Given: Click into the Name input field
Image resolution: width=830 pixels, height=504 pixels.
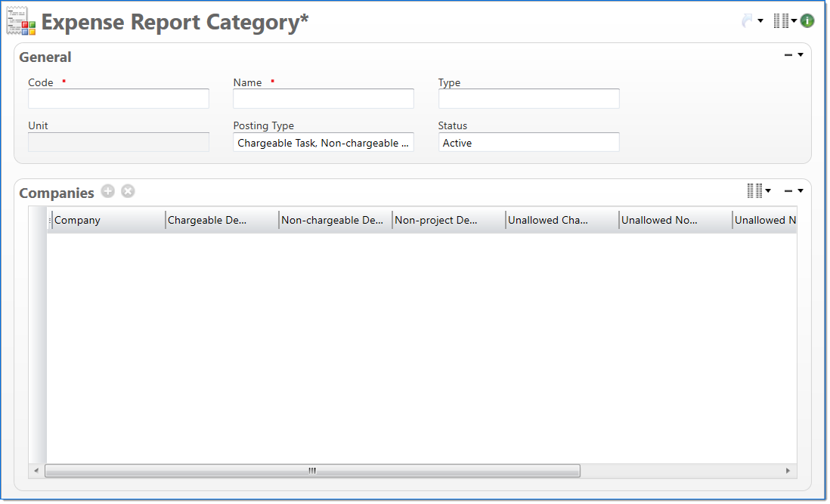Looking at the screenshot, I should coord(324,99).
